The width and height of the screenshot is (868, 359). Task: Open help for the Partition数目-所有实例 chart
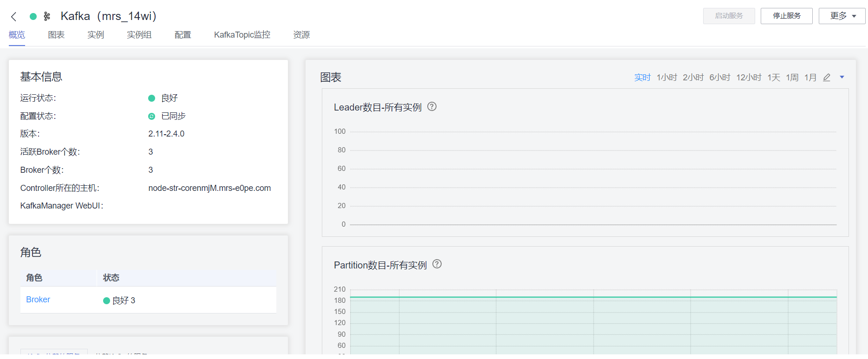coord(437,264)
